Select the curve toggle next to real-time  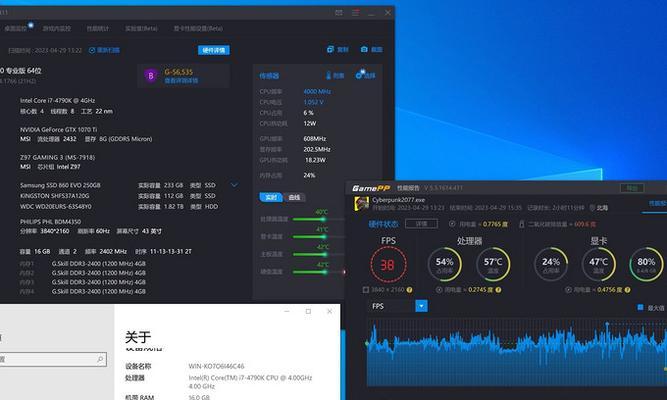[x=294, y=197]
